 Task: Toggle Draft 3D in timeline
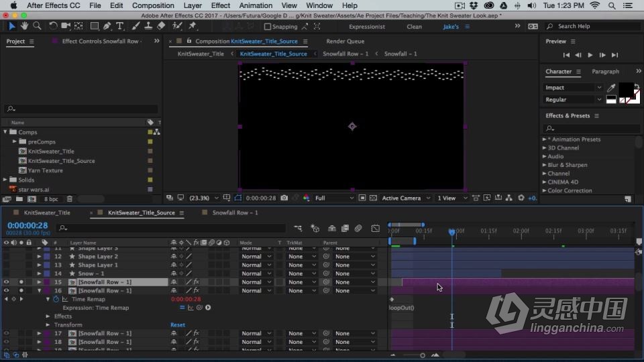point(315,228)
